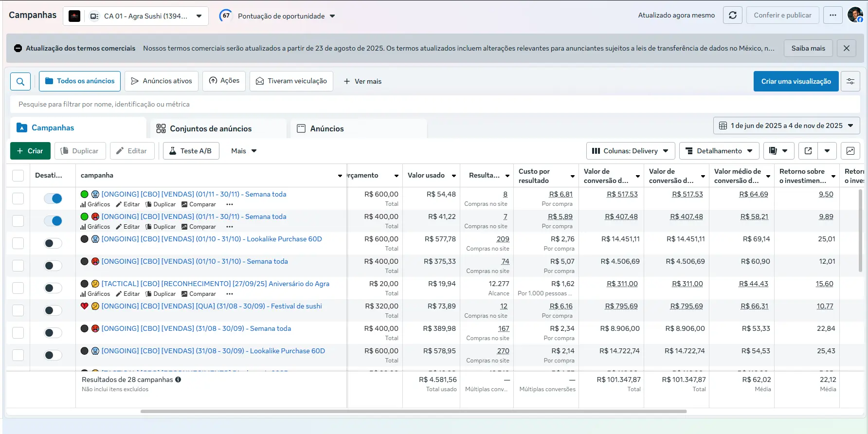Switch to the Anúncios tab
868x434 pixels.
click(326, 128)
